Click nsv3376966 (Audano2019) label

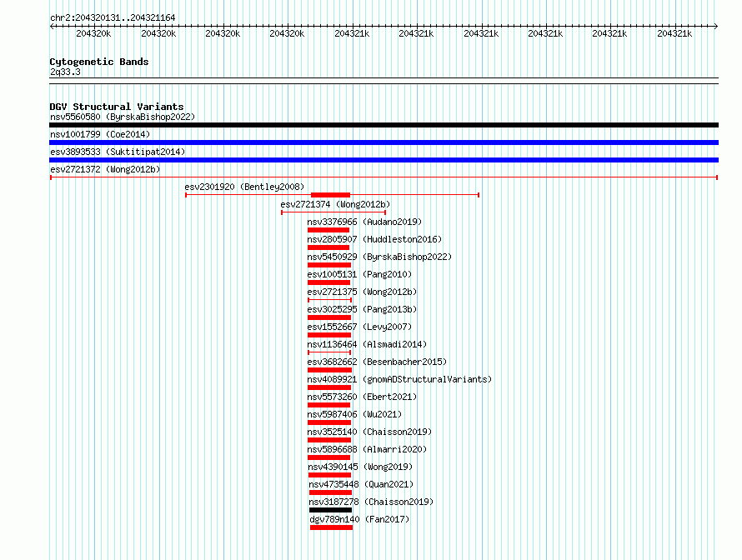[x=364, y=222]
